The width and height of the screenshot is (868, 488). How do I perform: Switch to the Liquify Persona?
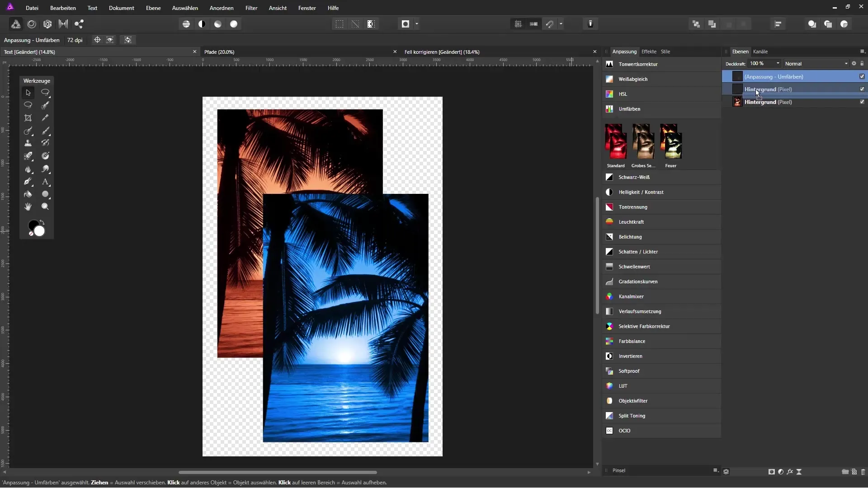pos(32,24)
